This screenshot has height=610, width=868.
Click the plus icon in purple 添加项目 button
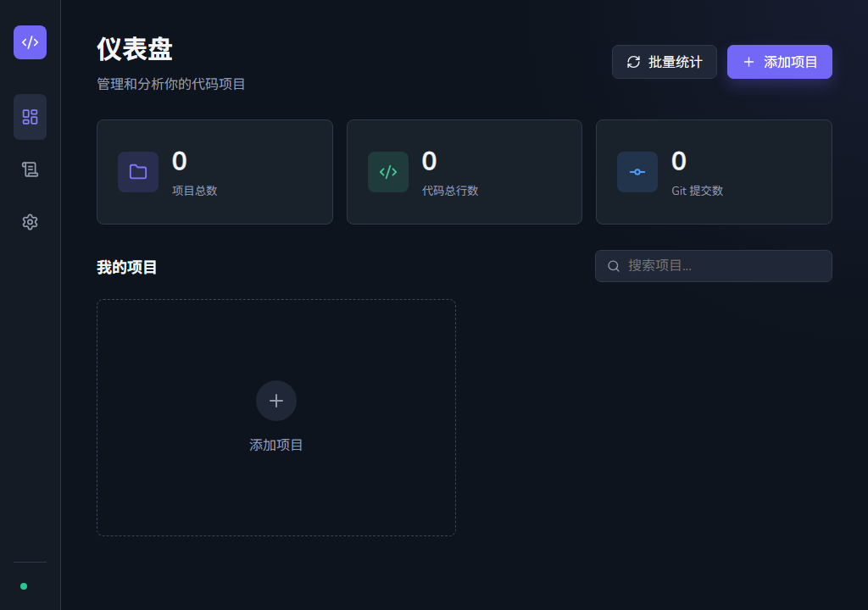748,62
